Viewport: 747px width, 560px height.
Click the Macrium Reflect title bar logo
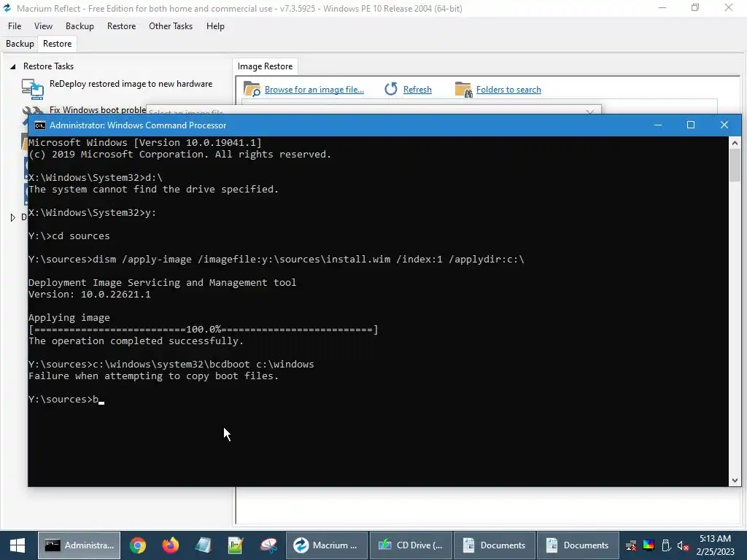click(7, 8)
